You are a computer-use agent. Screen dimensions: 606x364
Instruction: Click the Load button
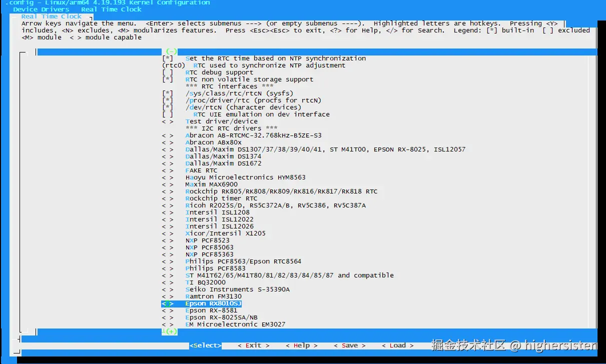(x=398, y=345)
